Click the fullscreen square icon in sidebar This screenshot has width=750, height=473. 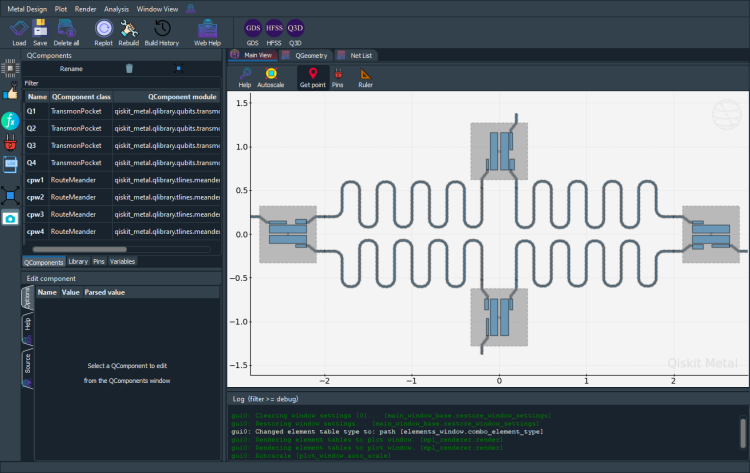click(10, 195)
